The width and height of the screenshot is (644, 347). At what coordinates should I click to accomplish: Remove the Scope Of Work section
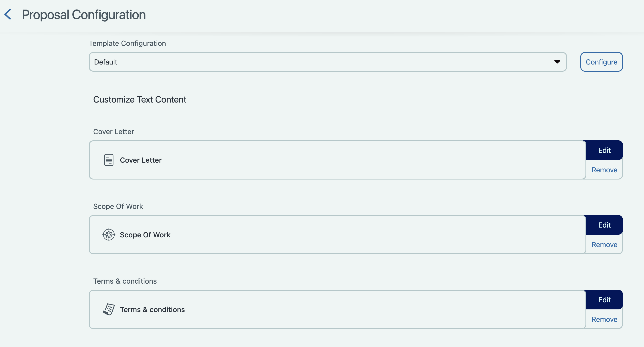pos(604,245)
